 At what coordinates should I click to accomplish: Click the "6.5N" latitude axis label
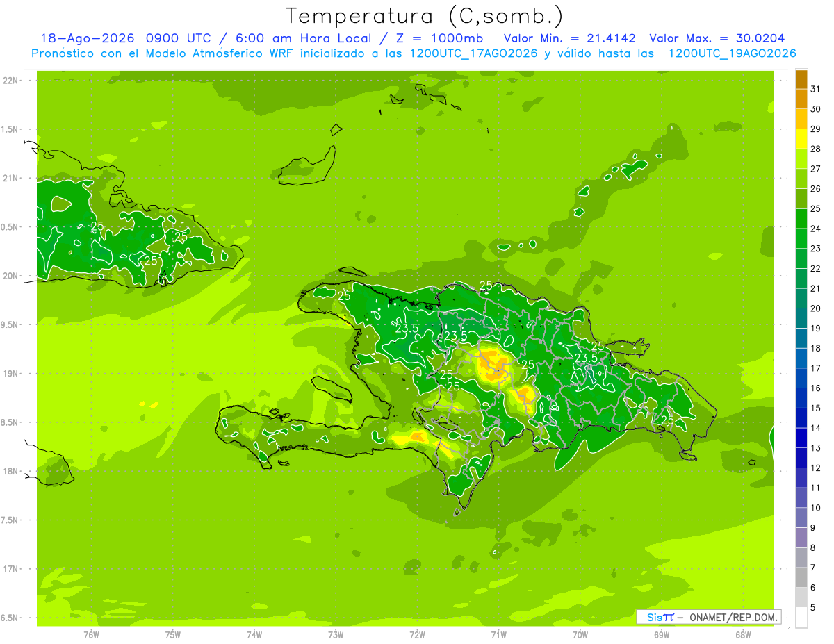[9, 618]
